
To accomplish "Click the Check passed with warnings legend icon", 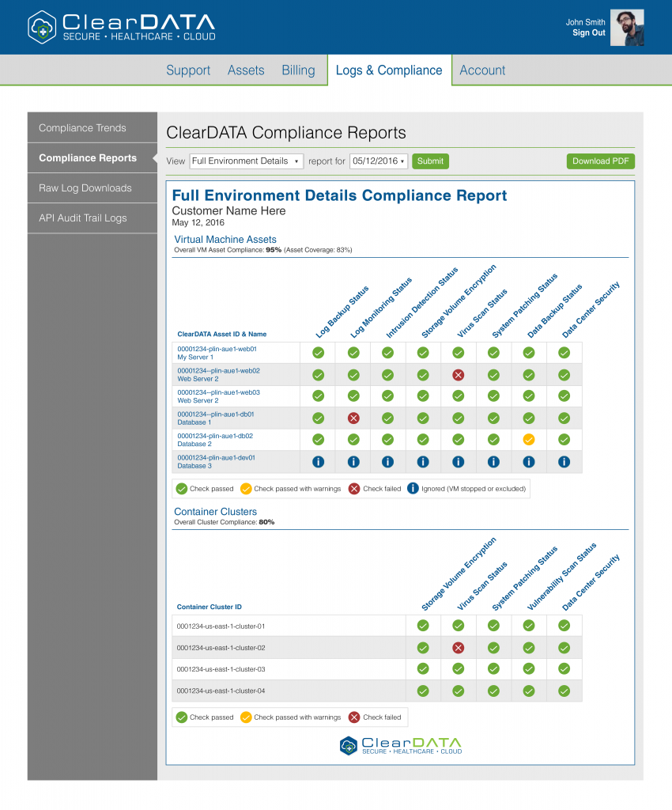I will pos(247,488).
